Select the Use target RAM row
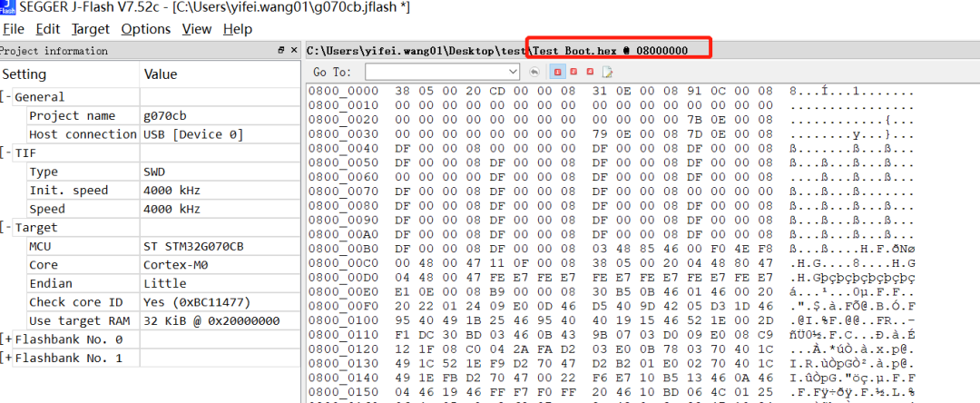 (150, 321)
